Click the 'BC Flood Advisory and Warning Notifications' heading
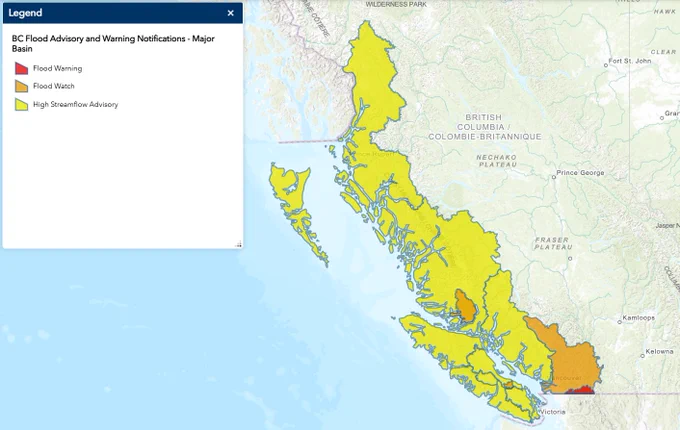 pos(113,43)
